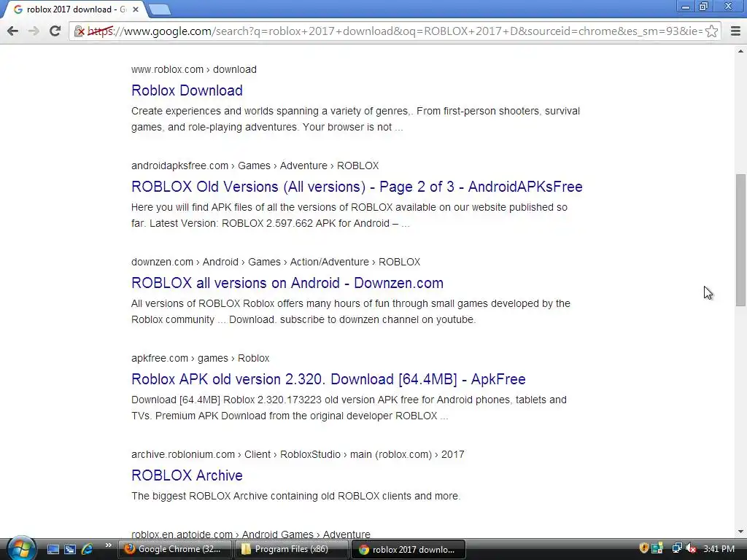Switch to roblox 2017 downlo... taskbar button
This screenshot has width=747, height=560.
[409, 549]
